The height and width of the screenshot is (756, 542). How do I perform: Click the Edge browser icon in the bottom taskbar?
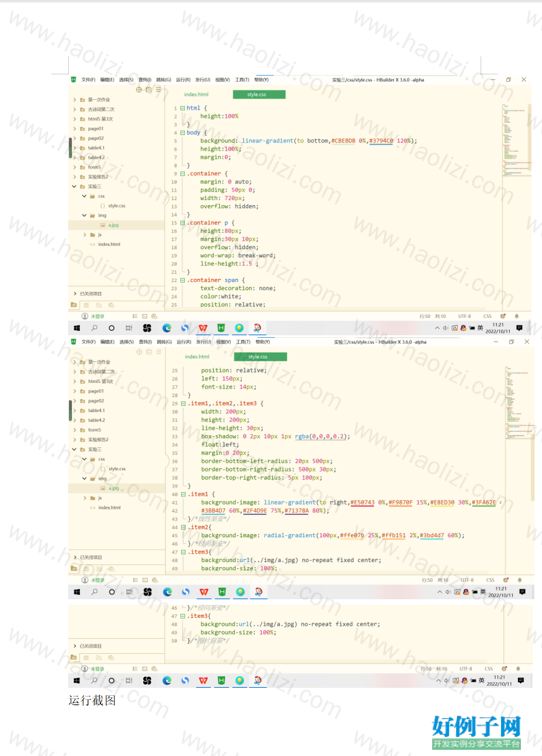167,680
